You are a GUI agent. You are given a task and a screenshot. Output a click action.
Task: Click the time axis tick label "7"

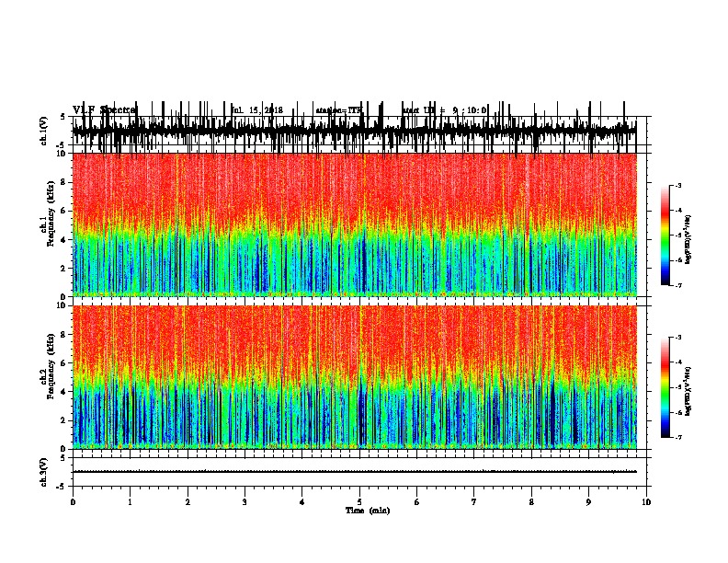click(x=474, y=502)
